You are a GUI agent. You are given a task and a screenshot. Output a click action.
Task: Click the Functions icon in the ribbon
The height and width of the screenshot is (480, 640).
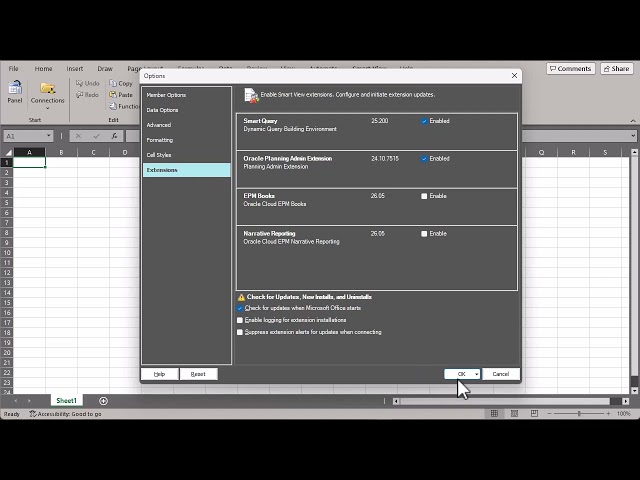click(113, 106)
